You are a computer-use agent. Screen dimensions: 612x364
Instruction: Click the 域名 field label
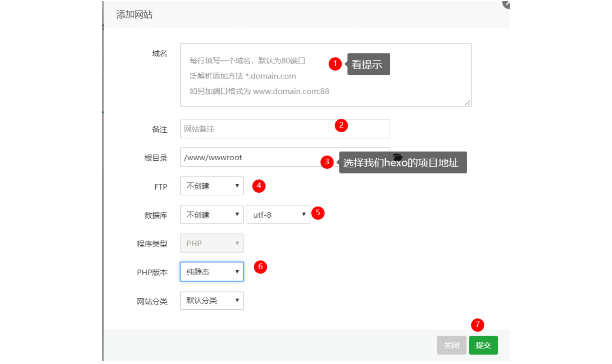(x=159, y=54)
